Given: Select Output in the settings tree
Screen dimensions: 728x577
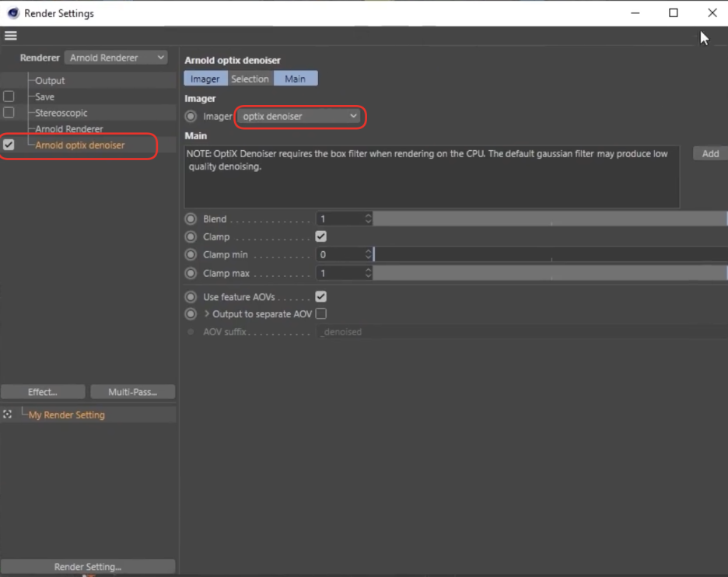Looking at the screenshot, I should [x=50, y=80].
